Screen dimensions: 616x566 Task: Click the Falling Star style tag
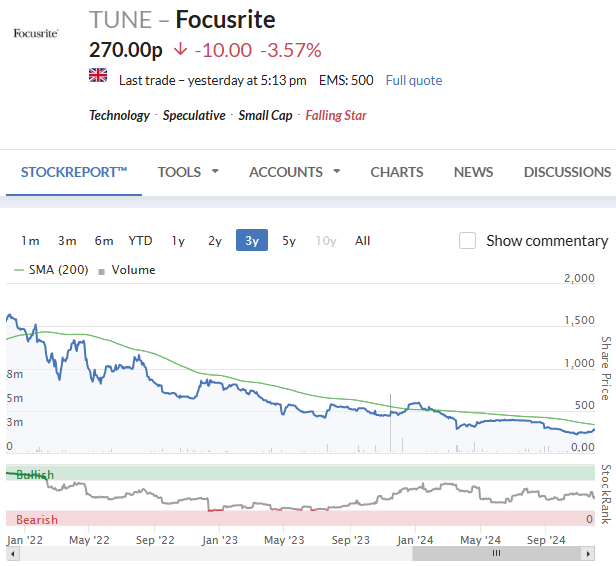(336, 115)
